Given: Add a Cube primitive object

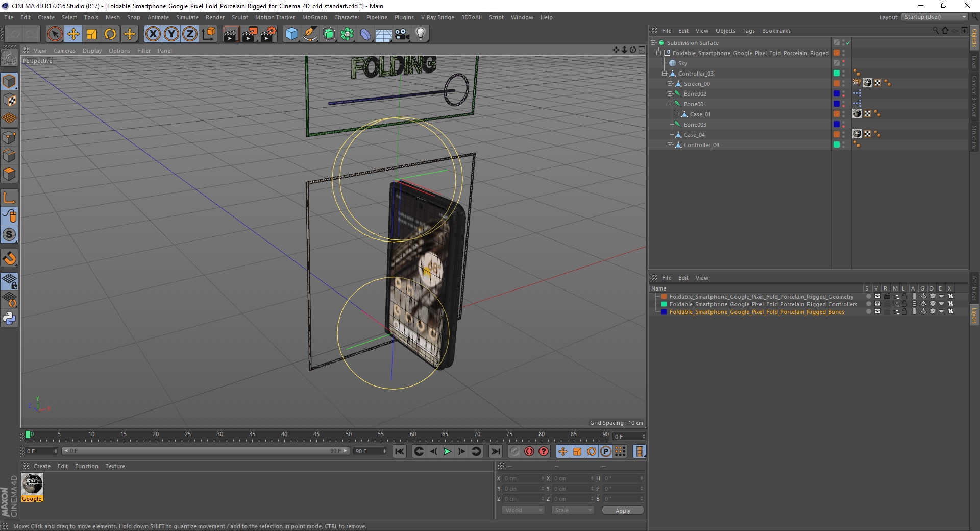Looking at the screenshot, I should [291, 34].
